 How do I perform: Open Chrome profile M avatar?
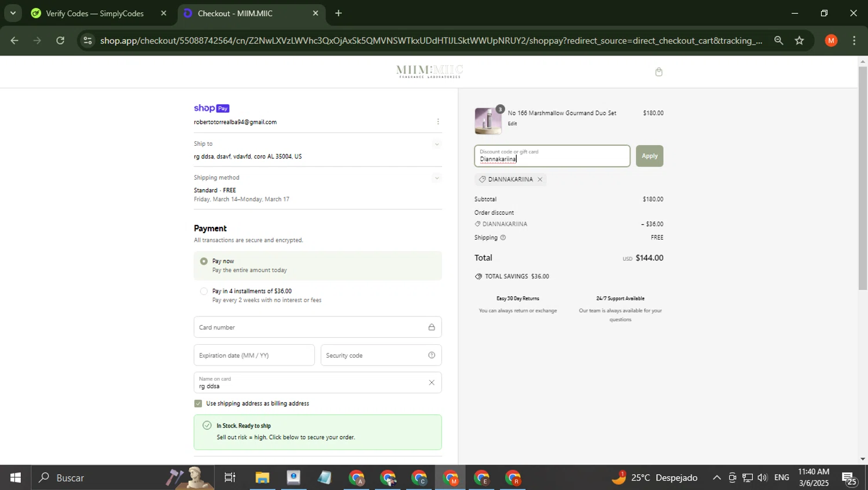click(x=831, y=40)
